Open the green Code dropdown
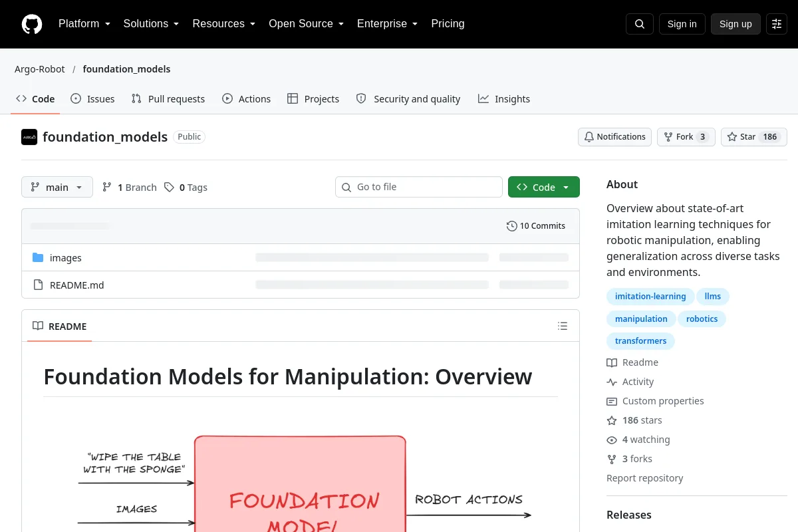798x532 pixels. [x=544, y=188]
